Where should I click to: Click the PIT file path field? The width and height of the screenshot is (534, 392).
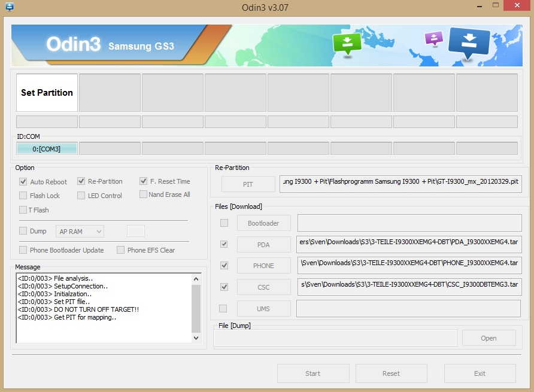pyautogui.click(x=400, y=184)
